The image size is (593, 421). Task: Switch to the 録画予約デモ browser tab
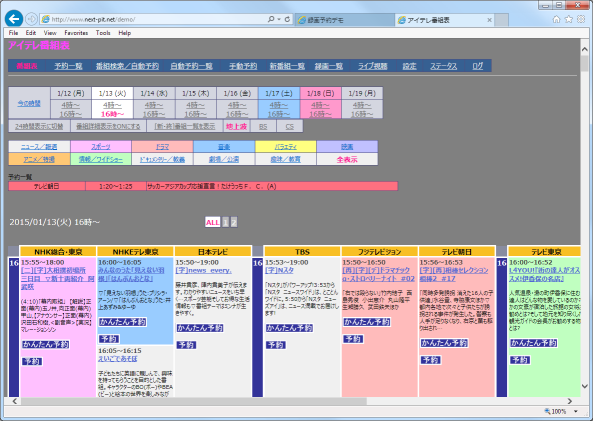tap(345, 20)
